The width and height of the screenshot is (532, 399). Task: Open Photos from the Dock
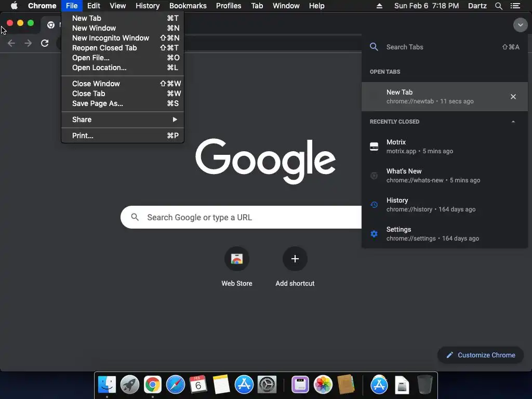(323, 385)
